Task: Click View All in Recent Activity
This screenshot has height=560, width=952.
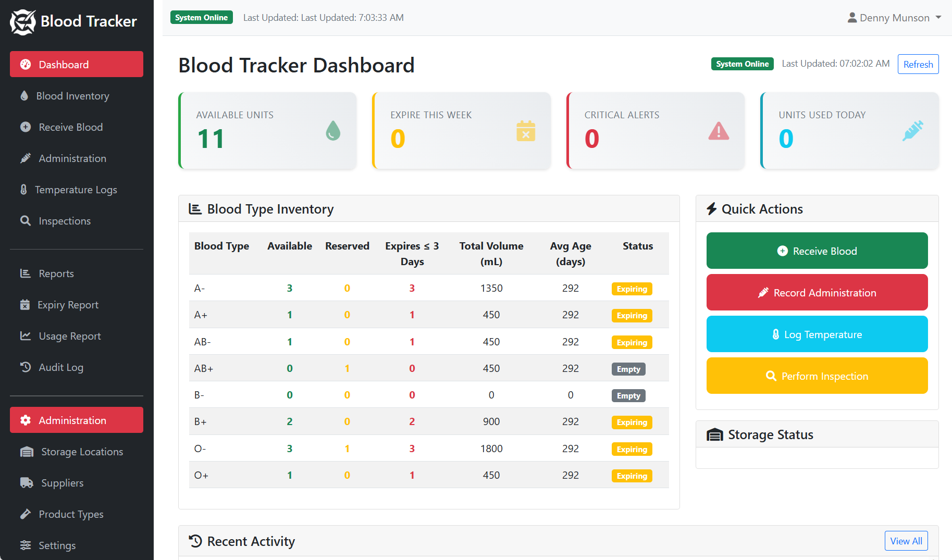Action: click(906, 541)
